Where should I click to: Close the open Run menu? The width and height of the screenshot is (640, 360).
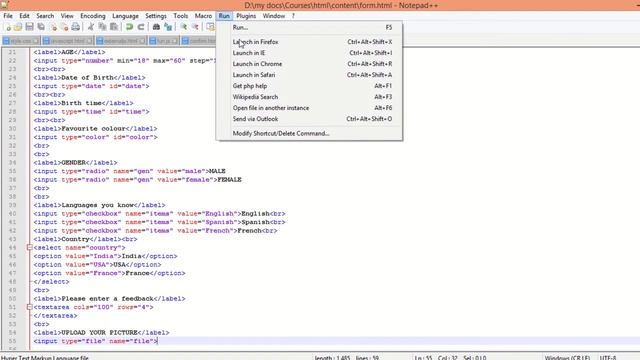pos(224,16)
